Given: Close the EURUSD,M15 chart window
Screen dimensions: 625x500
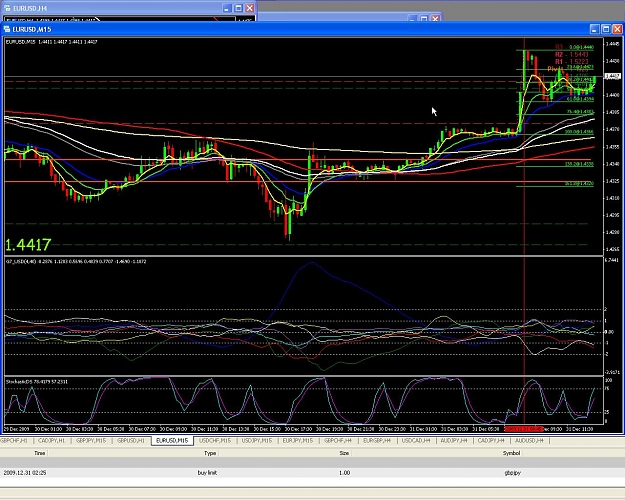Looking at the screenshot, I should pos(617,29).
